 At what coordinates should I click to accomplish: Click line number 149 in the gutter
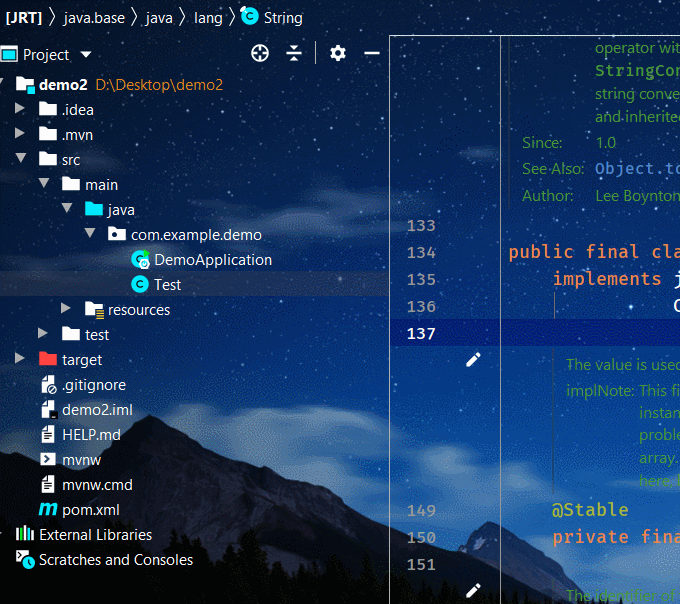tap(421, 510)
